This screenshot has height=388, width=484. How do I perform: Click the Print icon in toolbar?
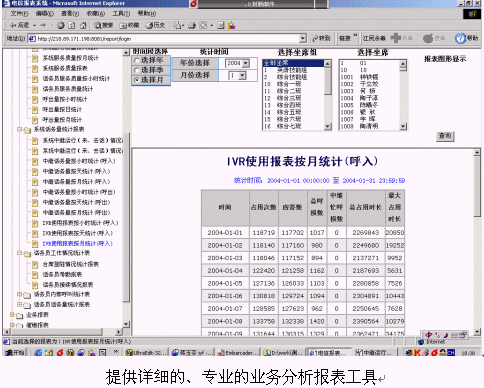pyautogui.click(x=192, y=25)
